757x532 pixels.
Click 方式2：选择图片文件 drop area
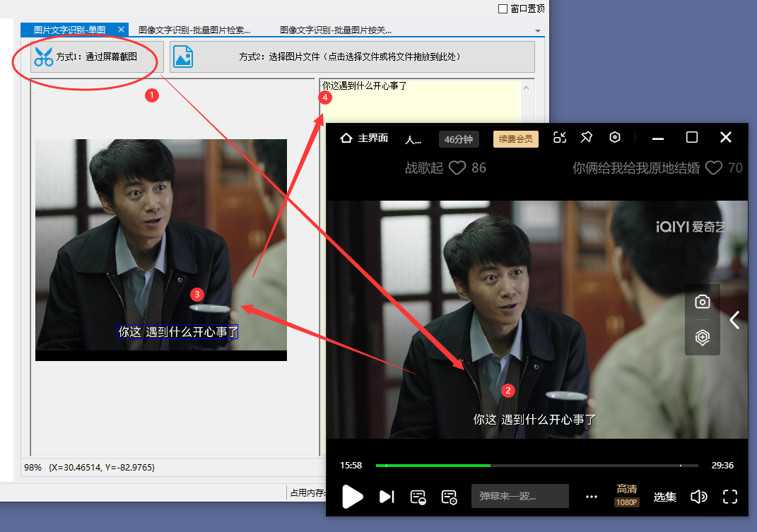pos(353,57)
